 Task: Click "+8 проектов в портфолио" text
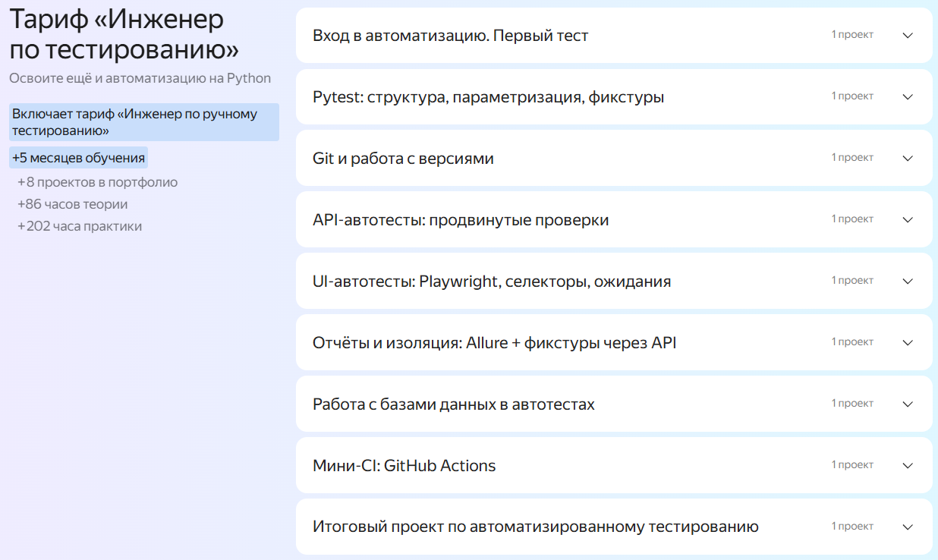click(97, 182)
